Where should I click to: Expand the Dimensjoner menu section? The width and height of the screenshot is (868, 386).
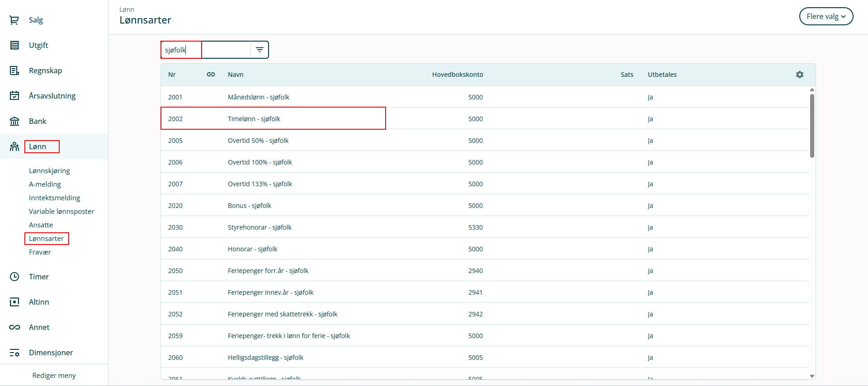pos(51,353)
